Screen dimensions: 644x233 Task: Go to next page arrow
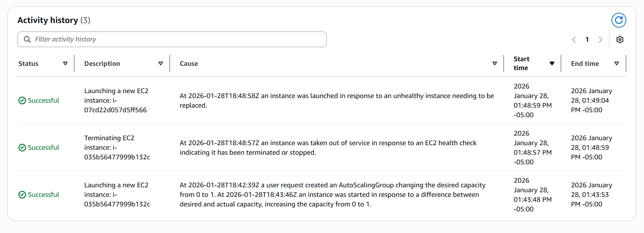(600, 40)
